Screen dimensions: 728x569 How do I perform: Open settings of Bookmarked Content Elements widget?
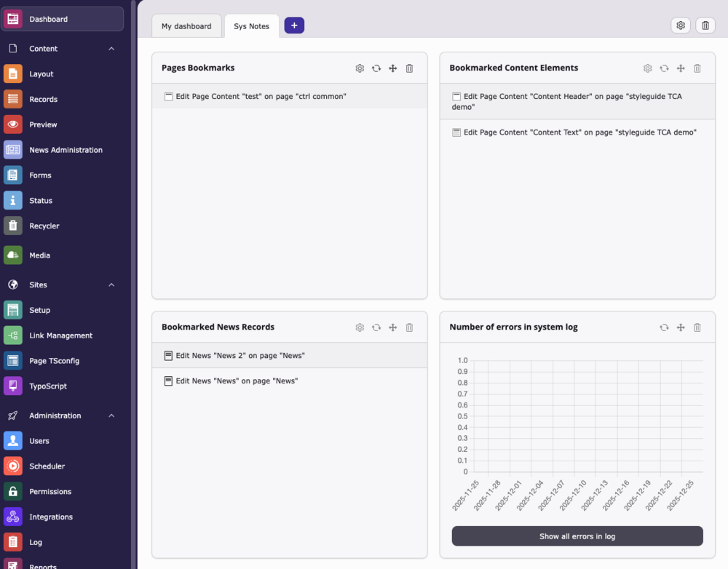click(x=648, y=68)
